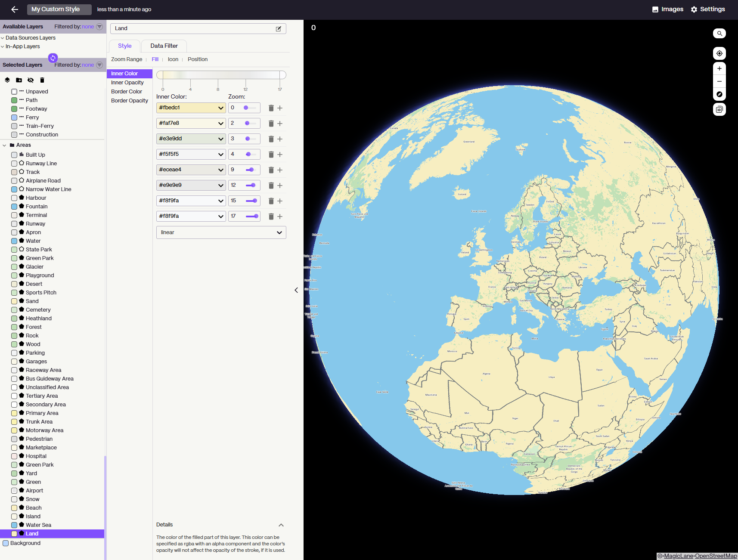Screen dimensions: 738x560
Task: Toggle the Glacier layer checkbox
Action: (x=14, y=266)
